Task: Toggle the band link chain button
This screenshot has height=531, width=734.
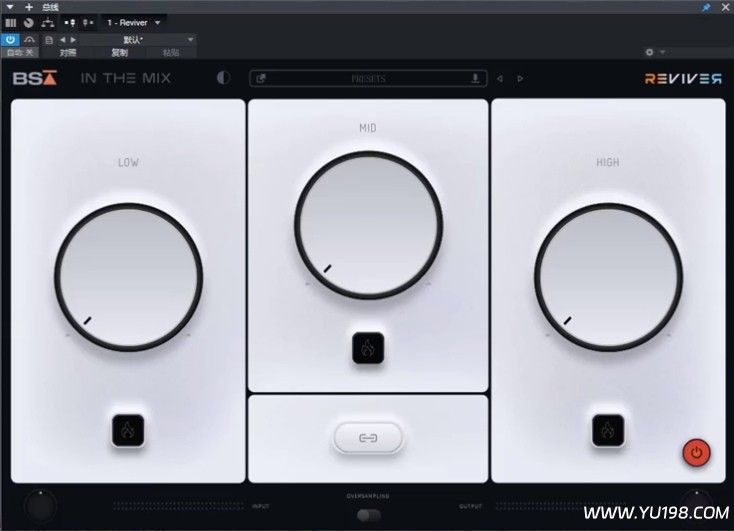Action: (368, 438)
